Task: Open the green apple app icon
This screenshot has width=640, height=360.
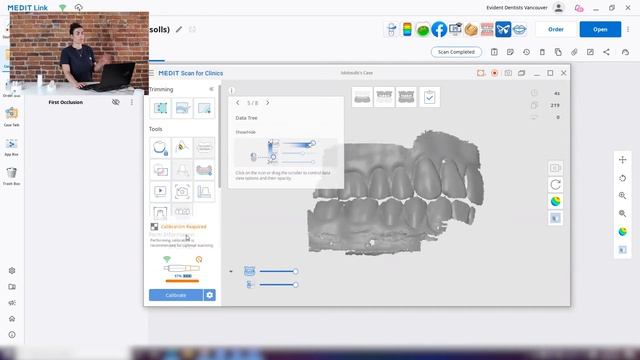Action: coord(423,30)
